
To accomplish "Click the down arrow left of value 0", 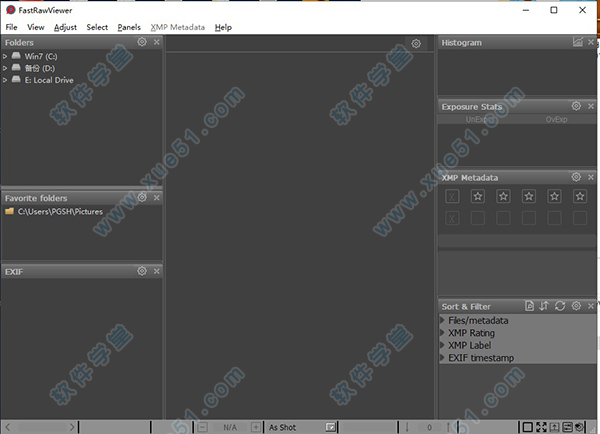I will point(407,427).
